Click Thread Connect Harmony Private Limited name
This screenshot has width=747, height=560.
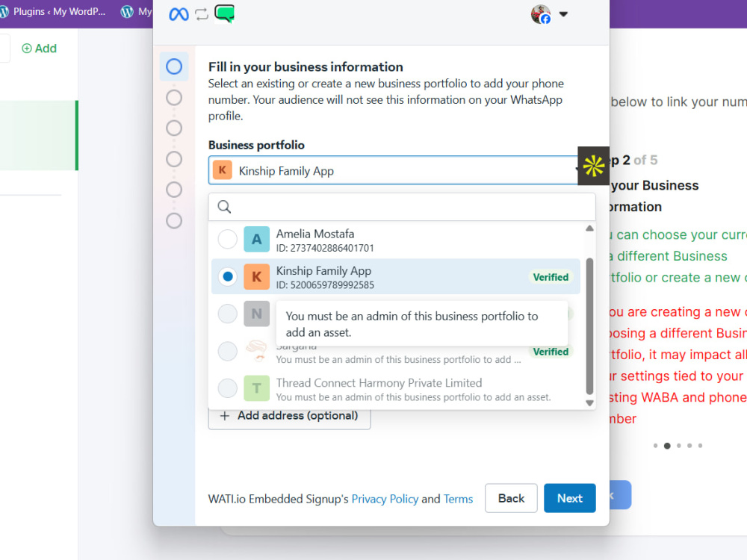point(379,383)
